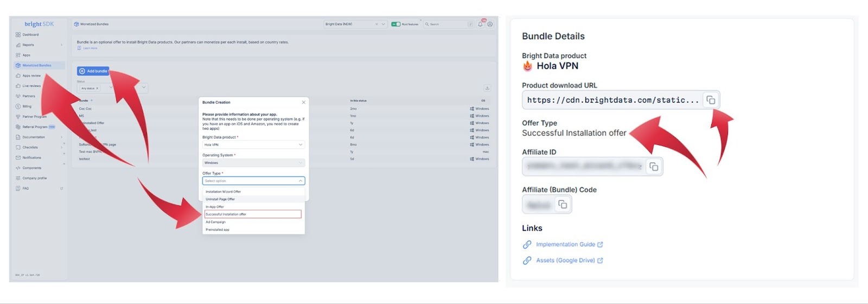Copy the Affiliate (Bundle) Code
Image resolution: width=868 pixels, height=304 pixels.
pyautogui.click(x=563, y=205)
